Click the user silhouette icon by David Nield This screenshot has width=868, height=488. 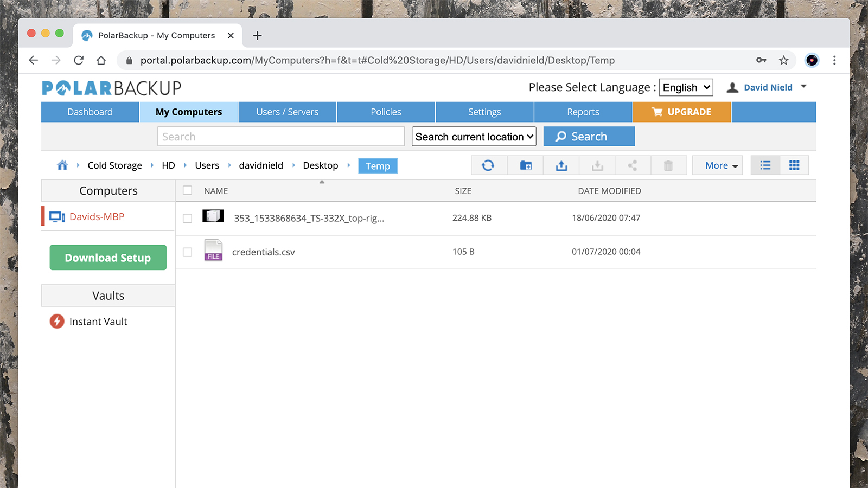click(x=732, y=87)
